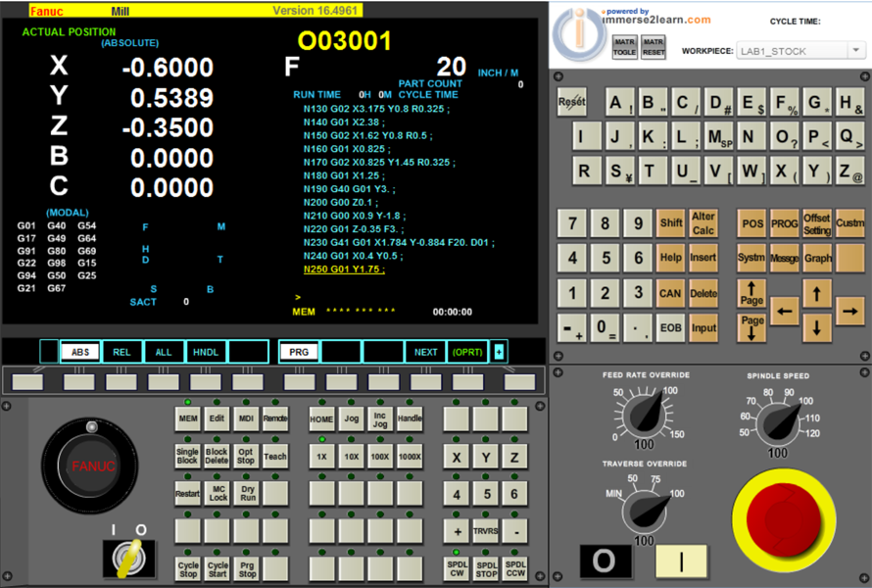Click the TRVRS rapid traverse button
The height and width of the screenshot is (588, 872).
coord(486,531)
